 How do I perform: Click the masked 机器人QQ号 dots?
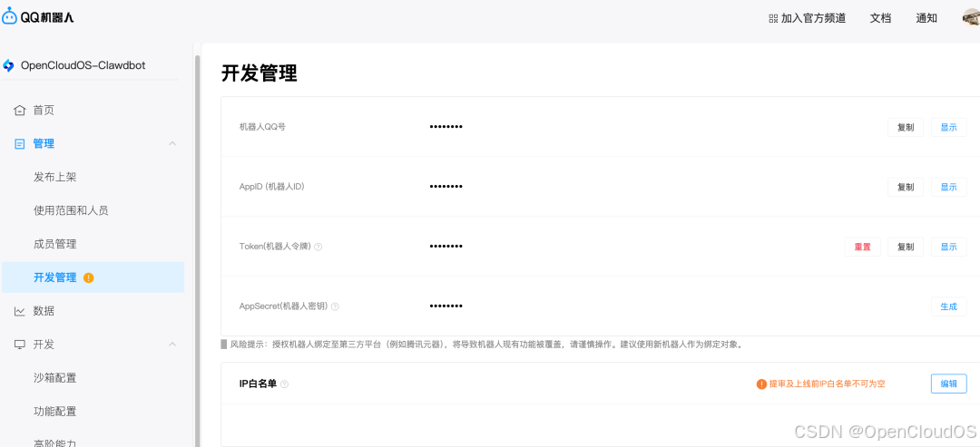pyautogui.click(x=446, y=127)
